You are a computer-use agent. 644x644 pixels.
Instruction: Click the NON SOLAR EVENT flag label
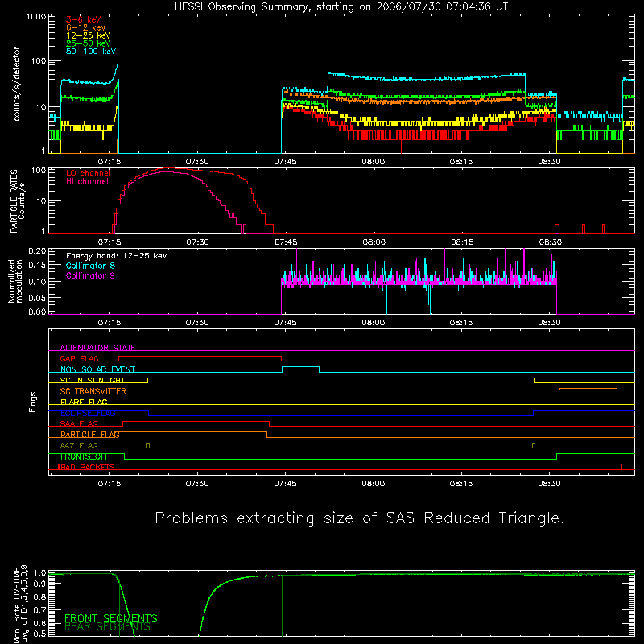coord(97,369)
